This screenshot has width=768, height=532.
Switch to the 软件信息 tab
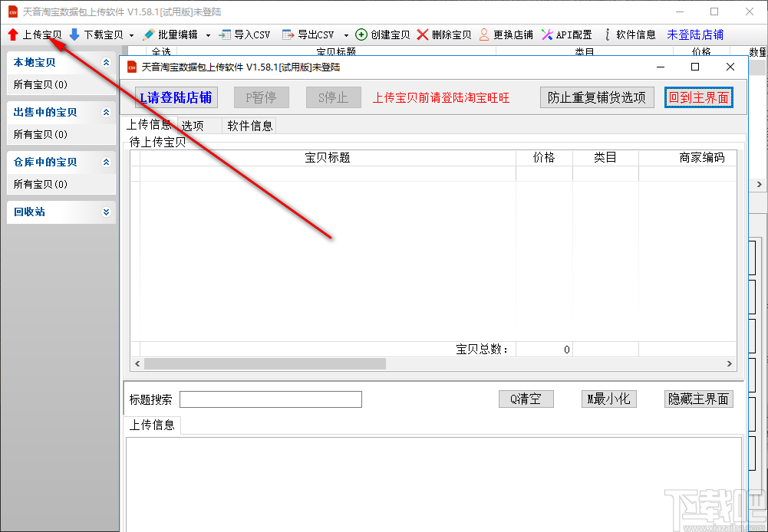coord(250,126)
